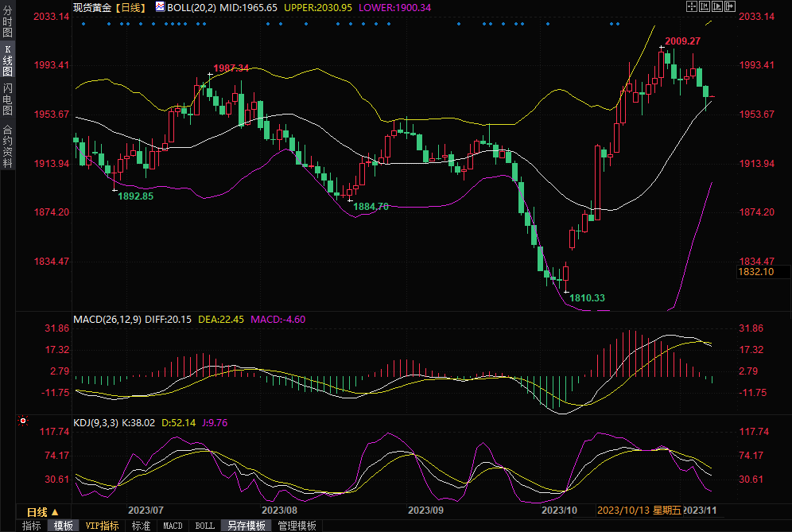Image resolution: width=792 pixels, height=532 pixels.
Task: Click the shift-chart-right arrow icon
Action: [x=730, y=6]
